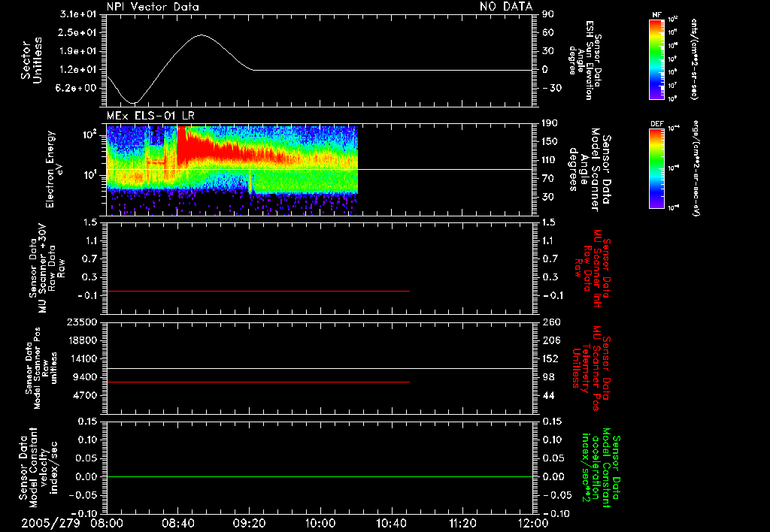Select the "NO DATA" label
Image resolution: width=770 pixels, height=532 pixels.
point(506,7)
